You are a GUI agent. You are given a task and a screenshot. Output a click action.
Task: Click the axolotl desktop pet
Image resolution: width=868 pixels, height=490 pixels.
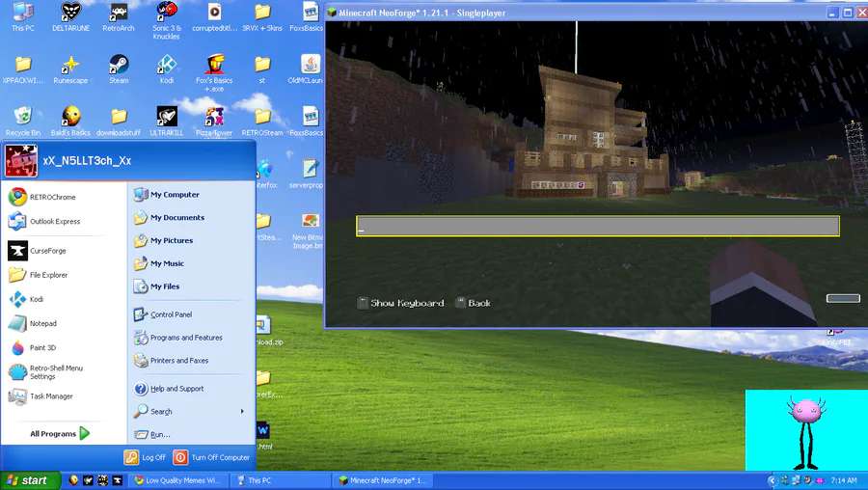tap(806, 431)
